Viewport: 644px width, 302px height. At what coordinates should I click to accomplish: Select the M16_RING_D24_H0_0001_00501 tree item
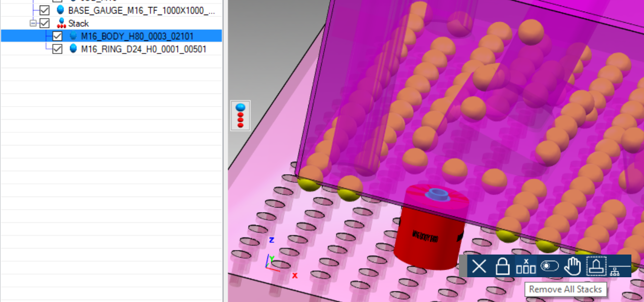(x=144, y=49)
